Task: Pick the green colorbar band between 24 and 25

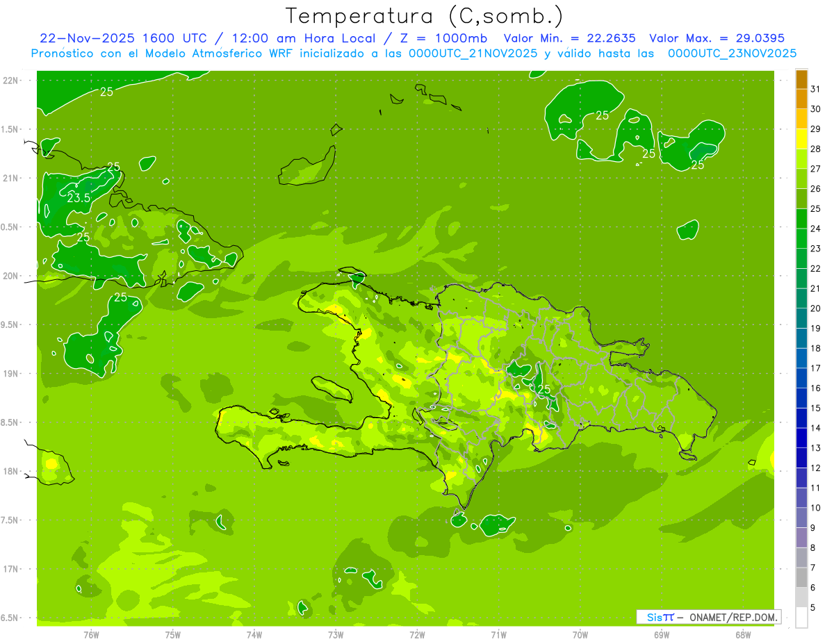Action: pos(801,218)
